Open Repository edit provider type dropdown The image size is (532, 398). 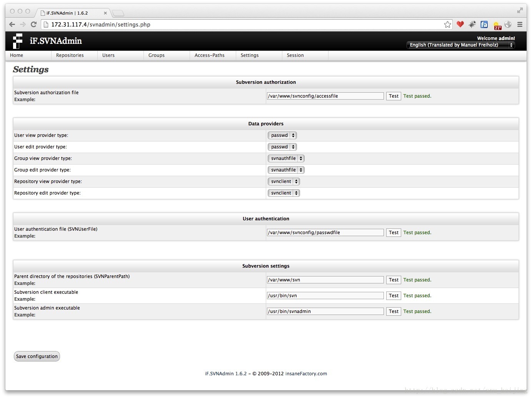tap(284, 193)
